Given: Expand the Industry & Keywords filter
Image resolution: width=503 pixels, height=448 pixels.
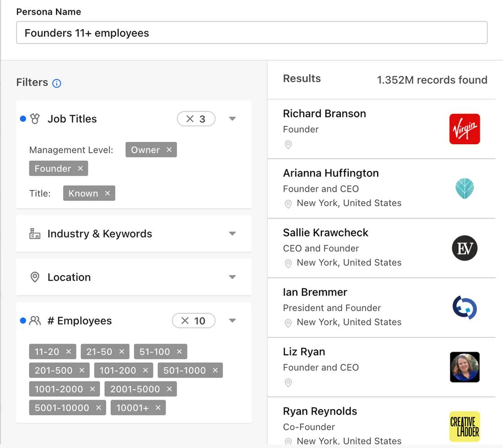Looking at the screenshot, I should pyautogui.click(x=233, y=233).
